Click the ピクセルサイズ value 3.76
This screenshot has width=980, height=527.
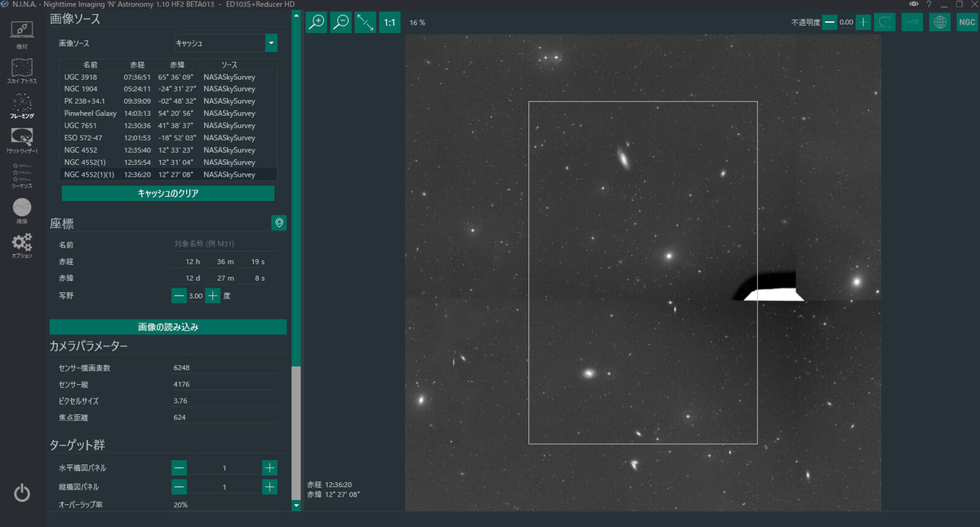pyautogui.click(x=225, y=401)
